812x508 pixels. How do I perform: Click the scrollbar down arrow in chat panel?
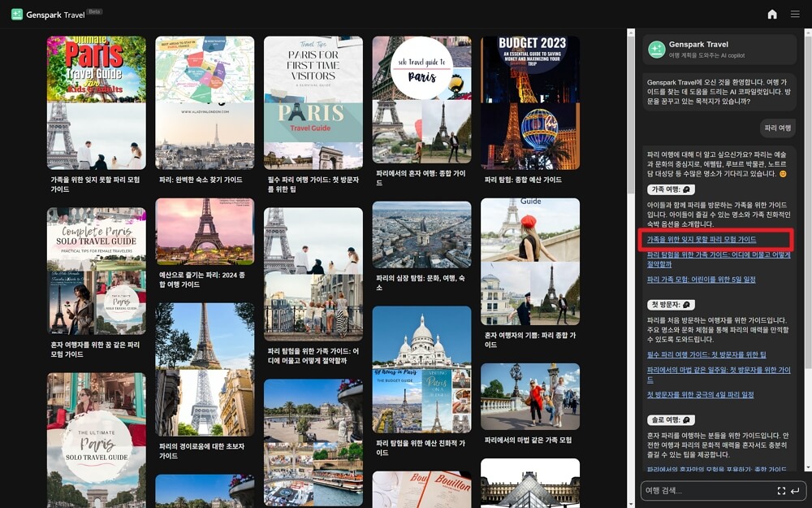(807, 467)
